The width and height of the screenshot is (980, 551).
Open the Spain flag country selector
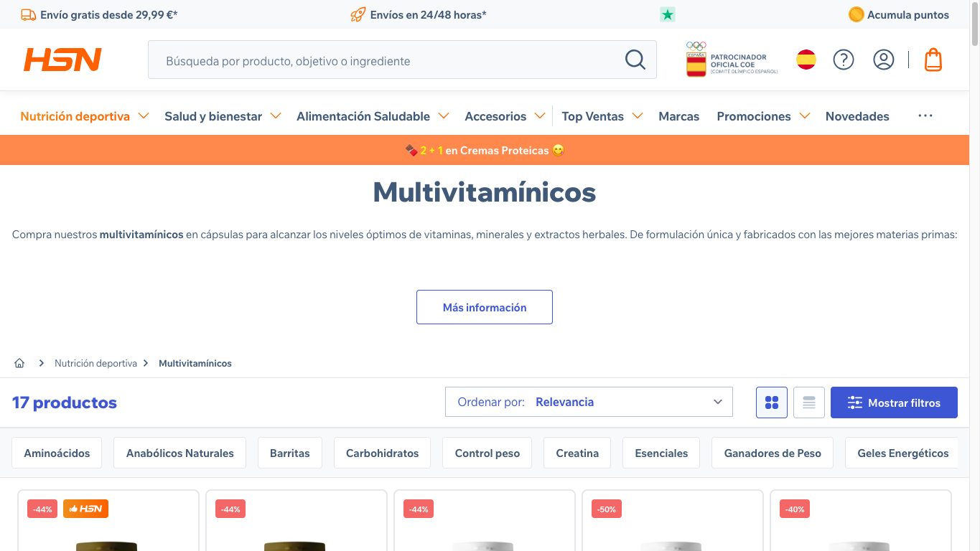[806, 60]
